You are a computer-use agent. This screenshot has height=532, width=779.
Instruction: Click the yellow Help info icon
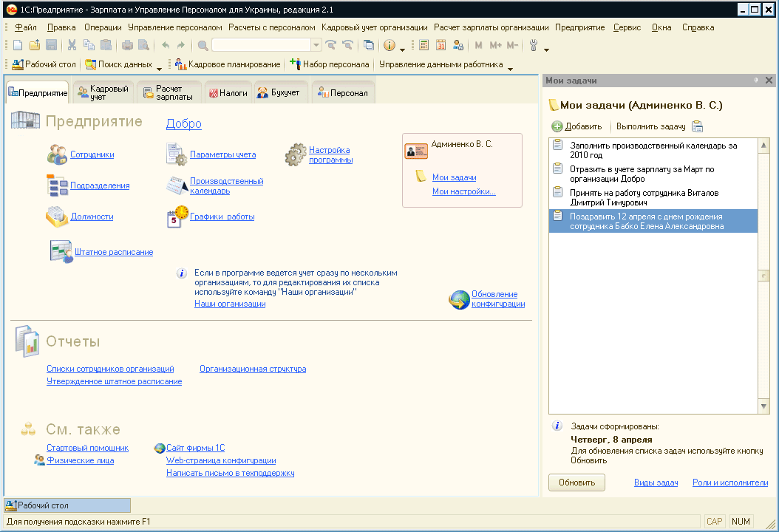click(389, 46)
